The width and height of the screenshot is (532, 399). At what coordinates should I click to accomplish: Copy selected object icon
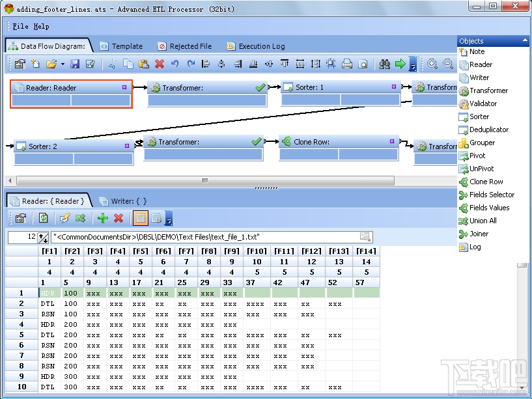[x=128, y=64]
